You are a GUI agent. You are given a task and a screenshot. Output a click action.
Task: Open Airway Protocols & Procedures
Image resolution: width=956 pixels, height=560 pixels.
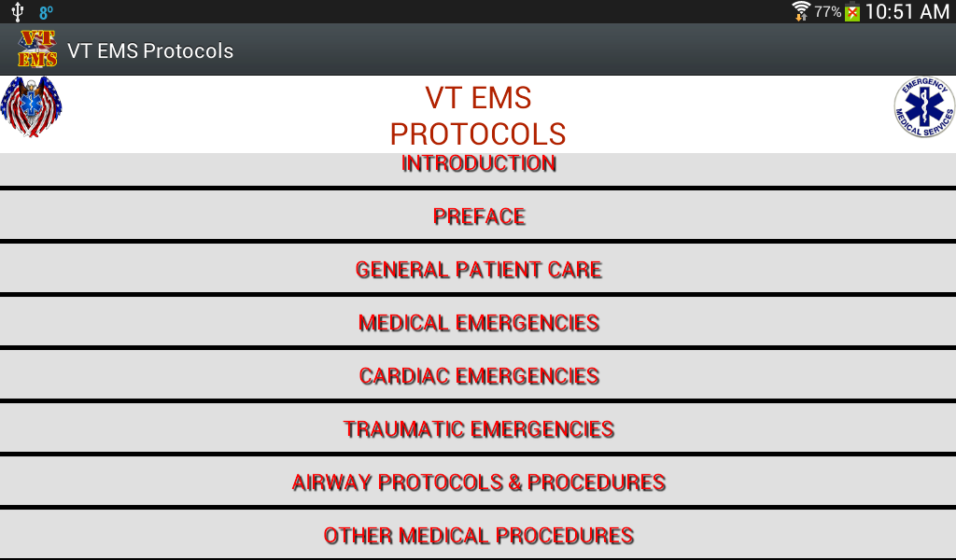click(478, 482)
